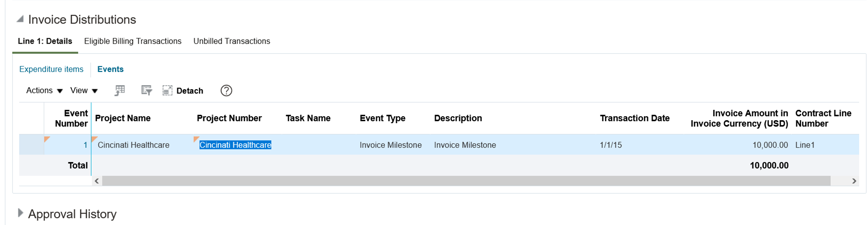
Task: Open the help question mark icon
Action: coord(226,91)
